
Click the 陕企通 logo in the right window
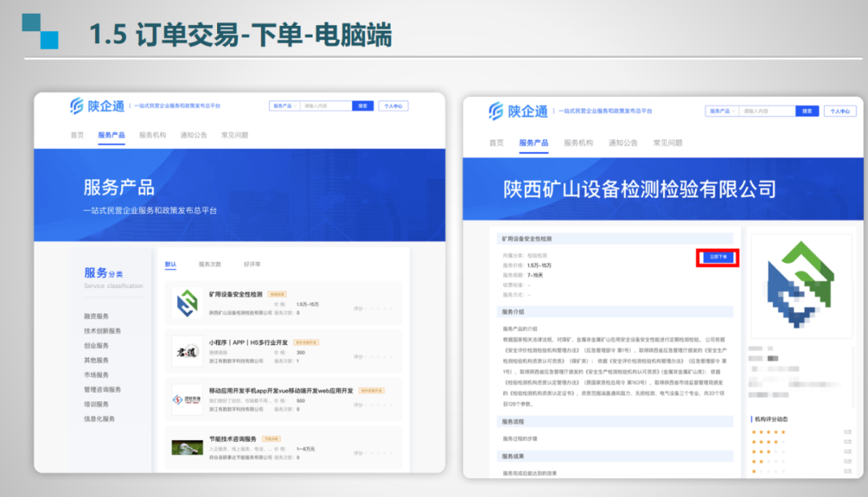[518, 112]
